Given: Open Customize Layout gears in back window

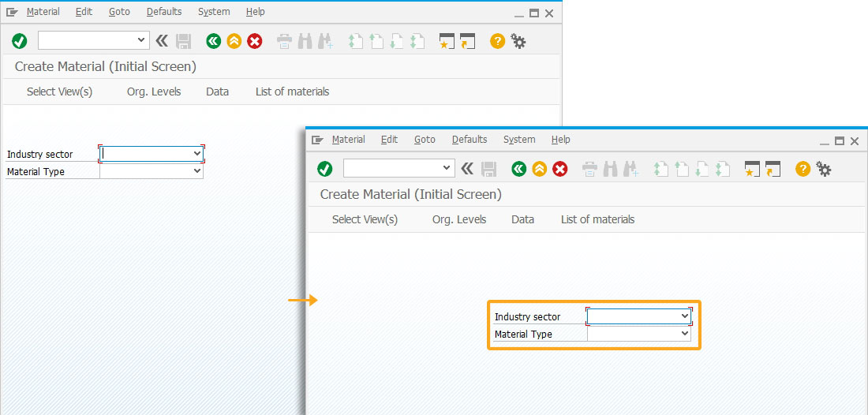Looking at the screenshot, I should (x=518, y=41).
